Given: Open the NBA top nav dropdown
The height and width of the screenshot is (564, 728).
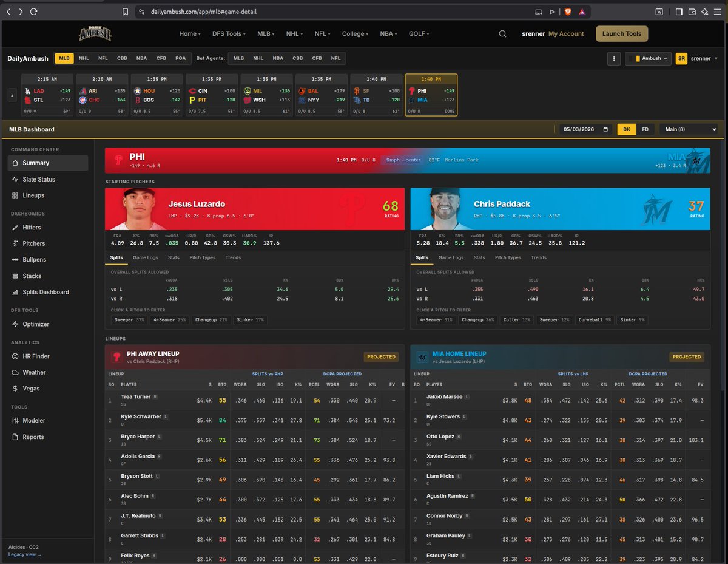Looking at the screenshot, I should tap(388, 34).
